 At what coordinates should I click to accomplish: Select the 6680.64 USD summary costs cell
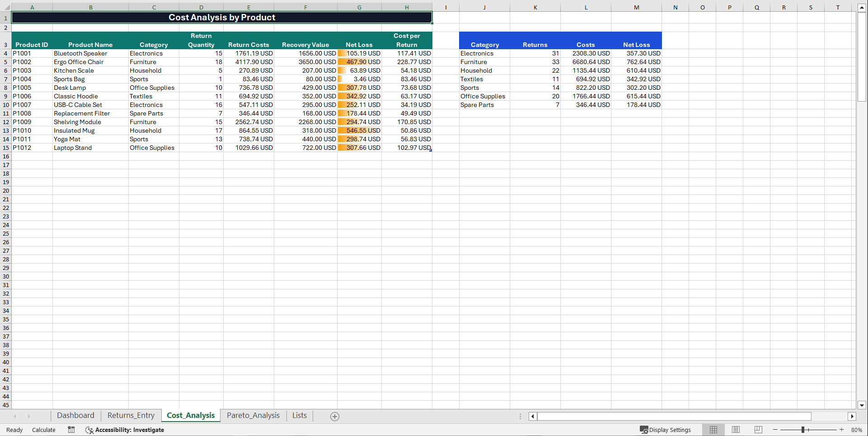[586, 62]
